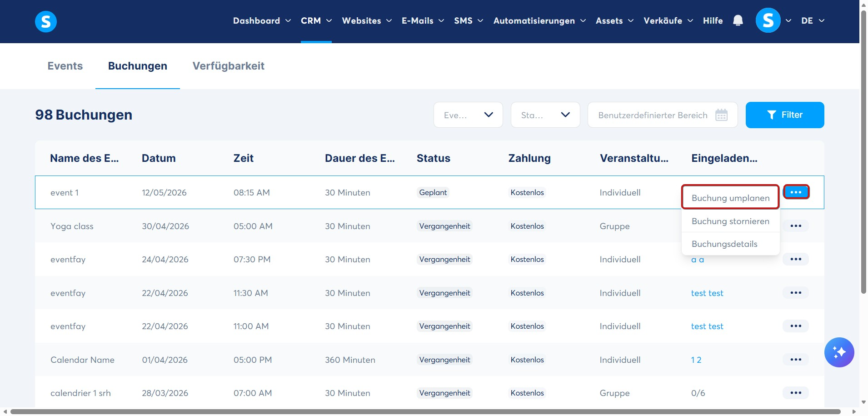The height and width of the screenshot is (416, 868).
Task: Open actions menu for Yoga class booking
Action: [796, 226]
